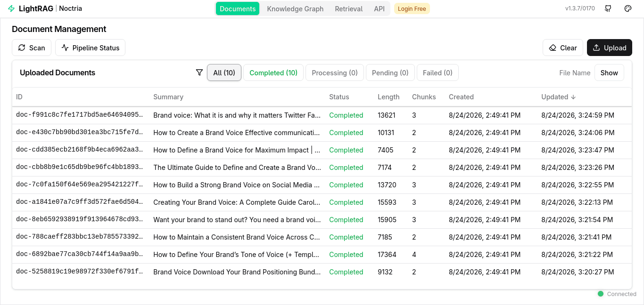Click summary "How to Maintain a Consistent Brand Voice"
Screen dimensions: 644x305
(237, 237)
